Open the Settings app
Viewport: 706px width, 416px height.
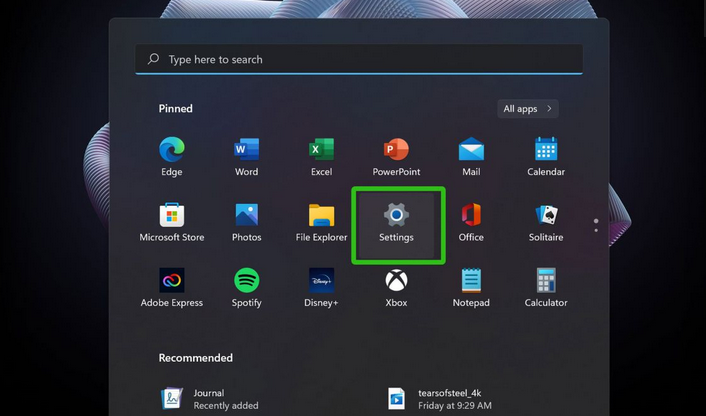[396, 225]
